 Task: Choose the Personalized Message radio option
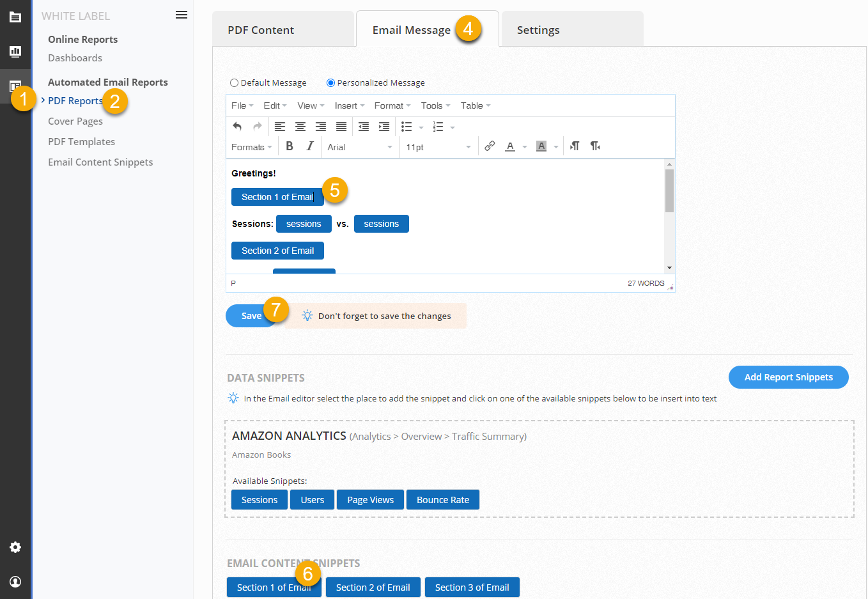click(330, 83)
